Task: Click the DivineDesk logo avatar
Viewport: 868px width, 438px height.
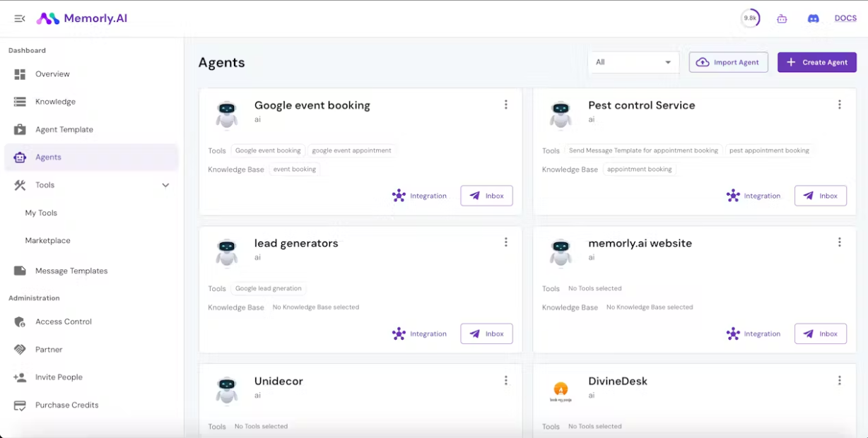Action: pyautogui.click(x=561, y=391)
